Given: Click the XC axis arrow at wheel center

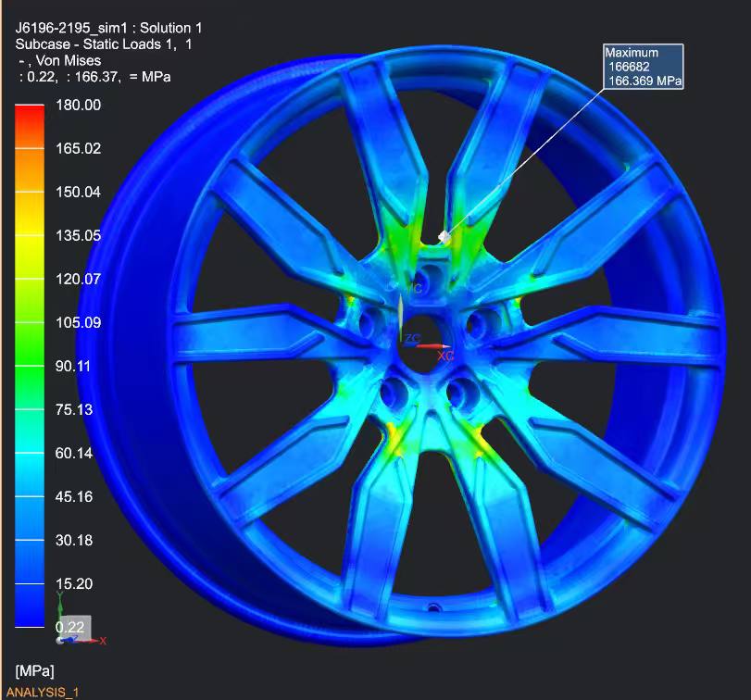Looking at the screenshot, I should click(x=433, y=346).
